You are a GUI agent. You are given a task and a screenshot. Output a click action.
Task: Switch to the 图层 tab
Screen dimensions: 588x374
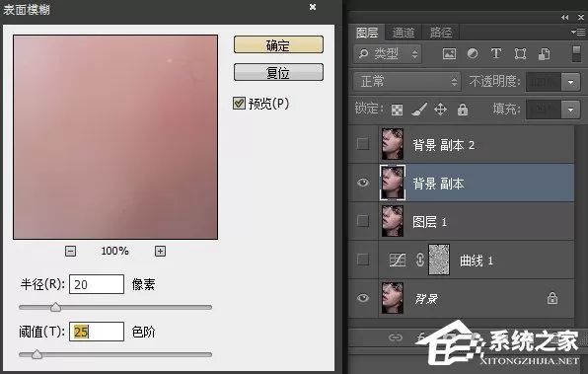[x=367, y=33]
